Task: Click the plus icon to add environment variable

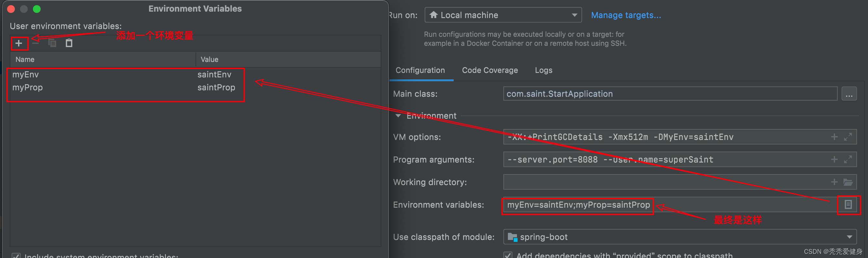Action: tap(19, 43)
